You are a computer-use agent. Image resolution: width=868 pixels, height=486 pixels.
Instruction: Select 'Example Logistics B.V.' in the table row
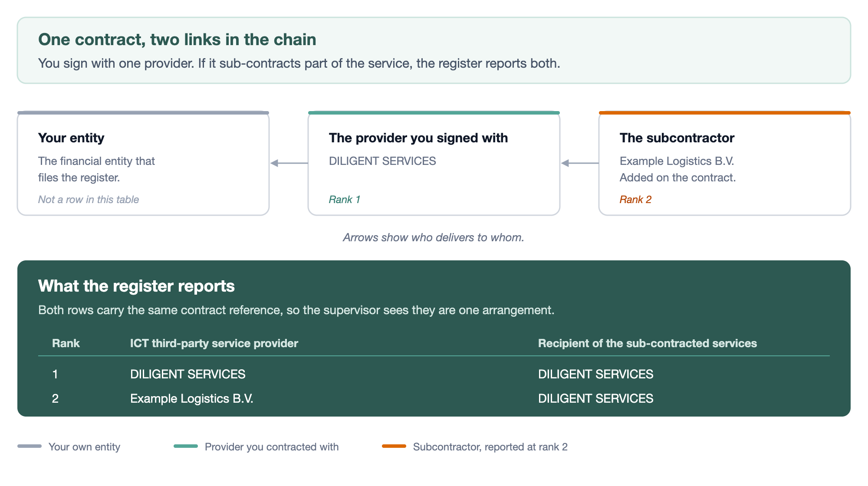pyautogui.click(x=192, y=398)
